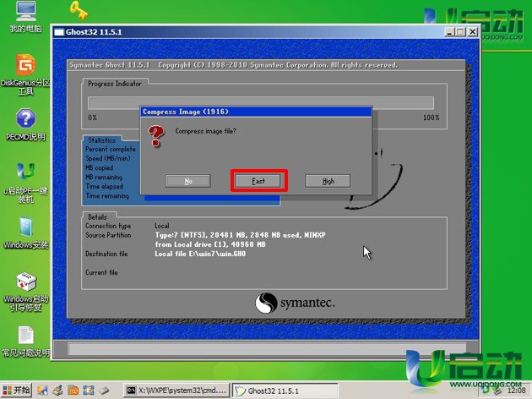This screenshot has width=532, height=399.
Task: Click the Statistics panel heading
Action: tap(102, 140)
